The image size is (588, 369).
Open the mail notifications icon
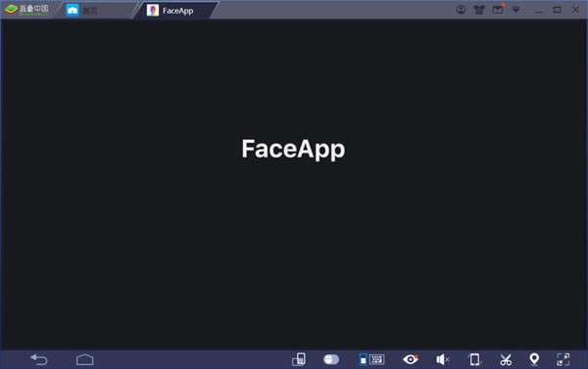pyautogui.click(x=498, y=10)
